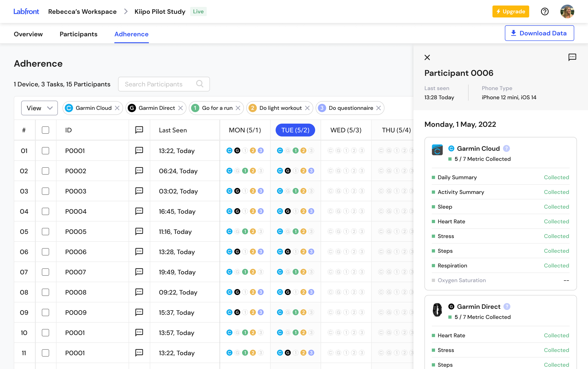This screenshot has width=588, height=369.
Task: Click the Upgrade button
Action: click(x=510, y=11)
